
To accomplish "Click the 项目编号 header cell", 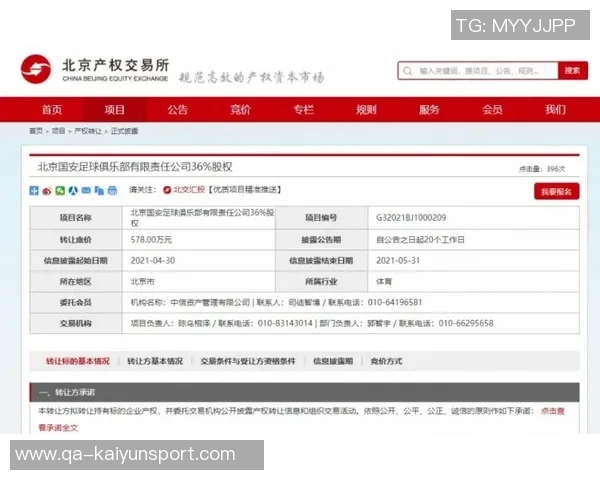I will coord(321,218).
